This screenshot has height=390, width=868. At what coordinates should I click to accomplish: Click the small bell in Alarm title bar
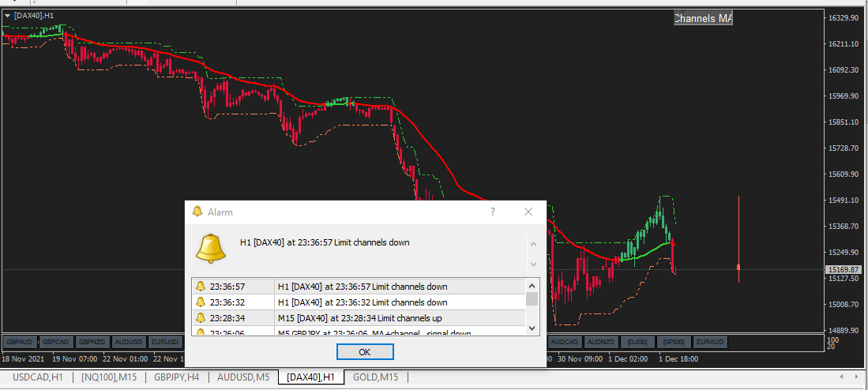(x=197, y=212)
